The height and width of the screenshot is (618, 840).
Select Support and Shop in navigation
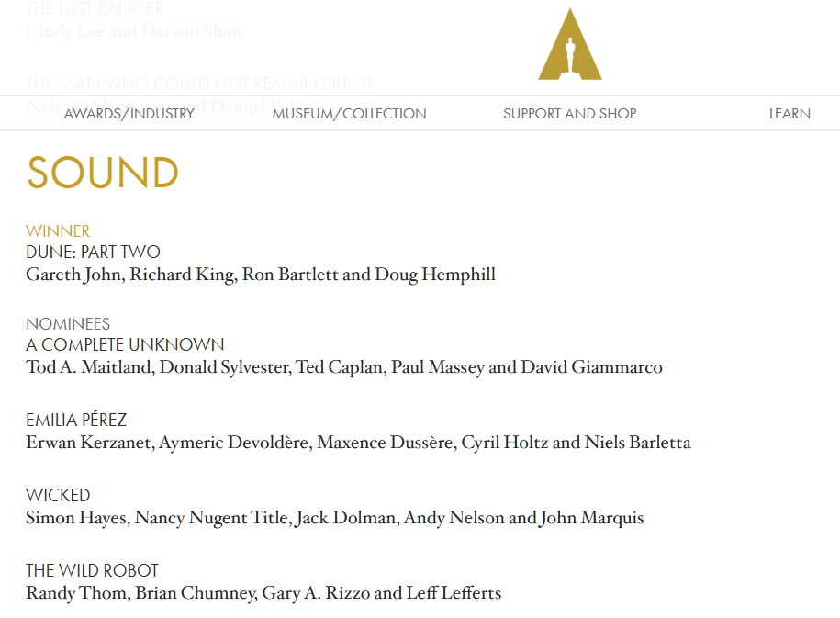(569, 114)
